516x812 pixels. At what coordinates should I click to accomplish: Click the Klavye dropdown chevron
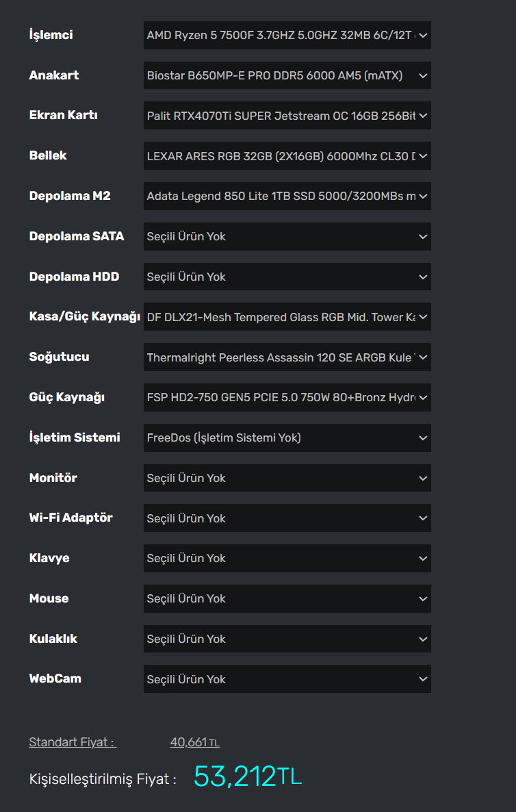pyautogui.click(x=423, y=559)
